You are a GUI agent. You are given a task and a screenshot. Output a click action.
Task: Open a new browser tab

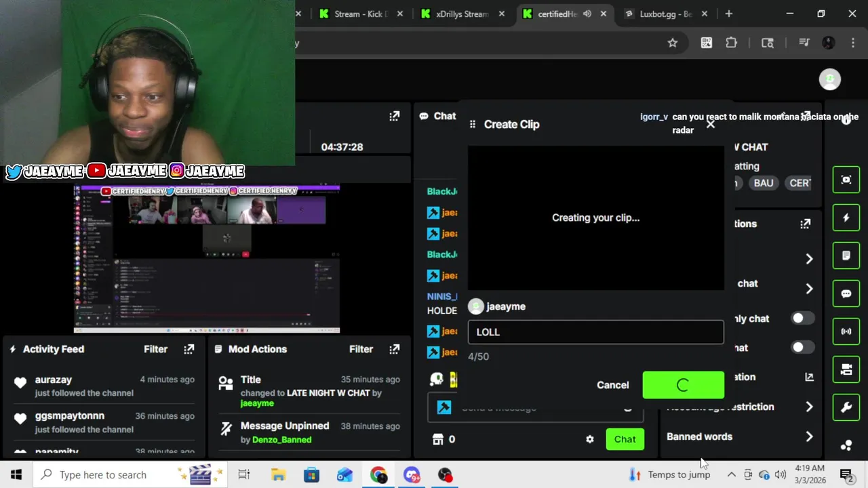coord(729,14)
